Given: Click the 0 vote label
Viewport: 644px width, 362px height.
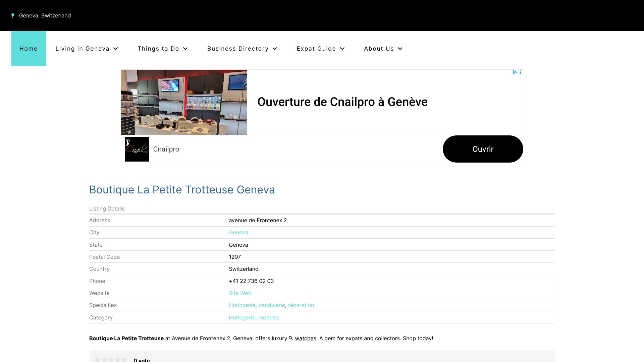Looking at the screenshot, I should tap(142, 360).
